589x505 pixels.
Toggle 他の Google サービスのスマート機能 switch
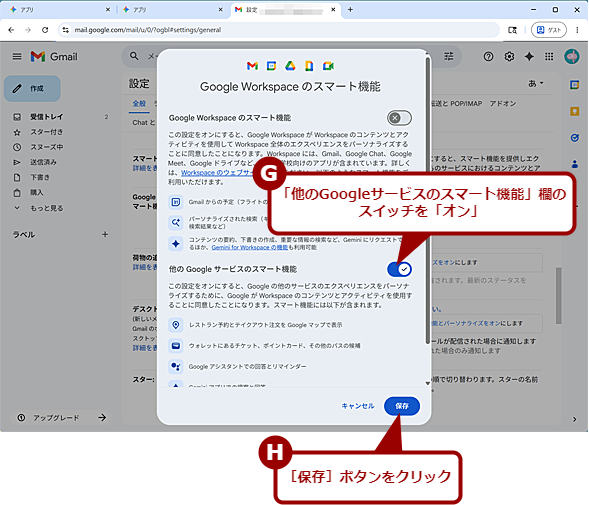tap(399, 269)
